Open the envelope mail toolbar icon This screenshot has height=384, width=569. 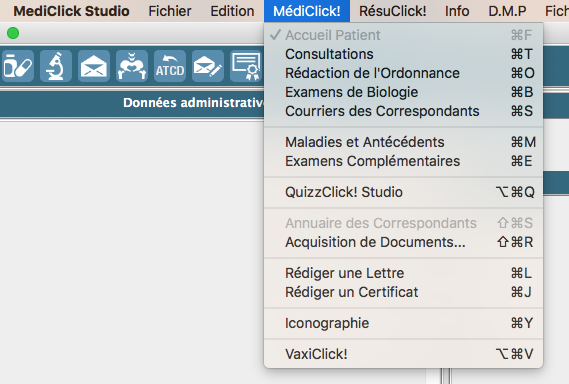point(94,66)
